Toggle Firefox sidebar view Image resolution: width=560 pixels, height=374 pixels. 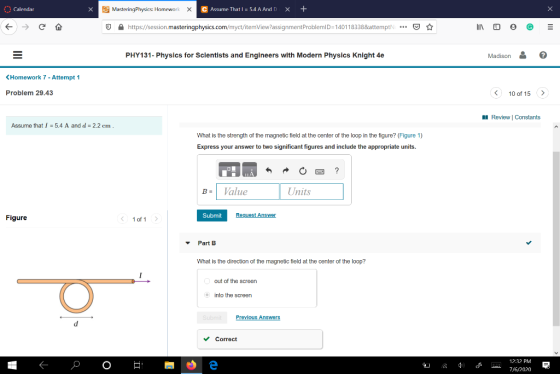(x=496, y=27)
